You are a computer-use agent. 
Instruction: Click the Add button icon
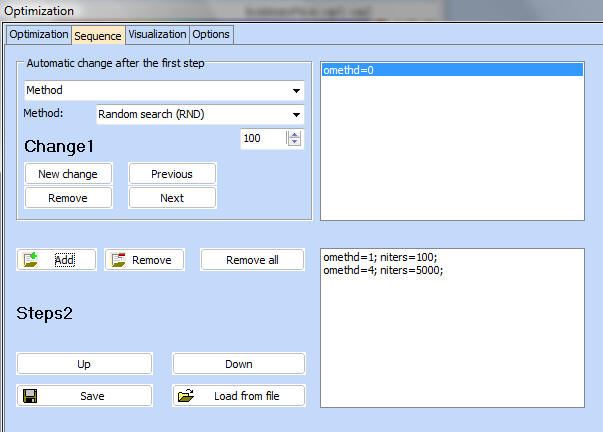pyautogui.click(x=30, y=260)
